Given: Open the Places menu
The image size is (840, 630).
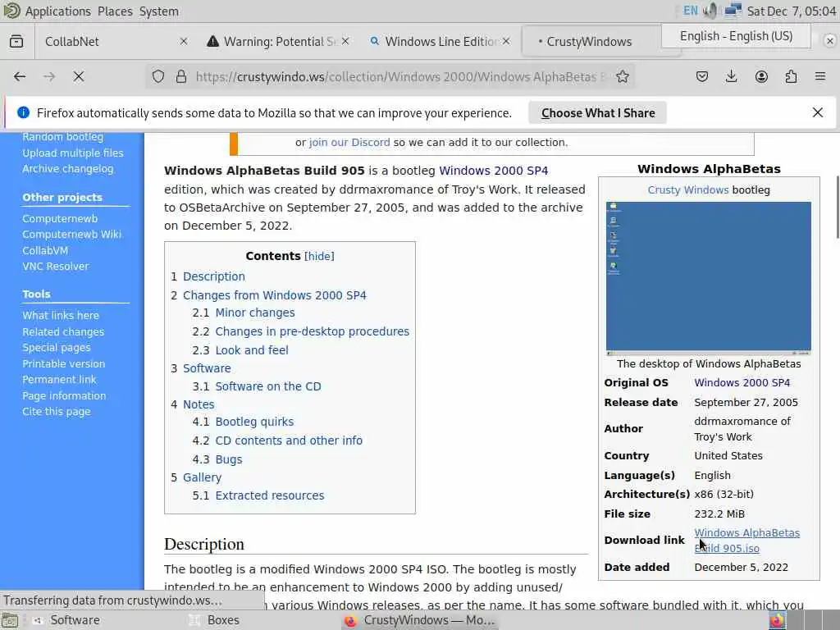Looking at the screenshot, I should click(x=115, y=11).
